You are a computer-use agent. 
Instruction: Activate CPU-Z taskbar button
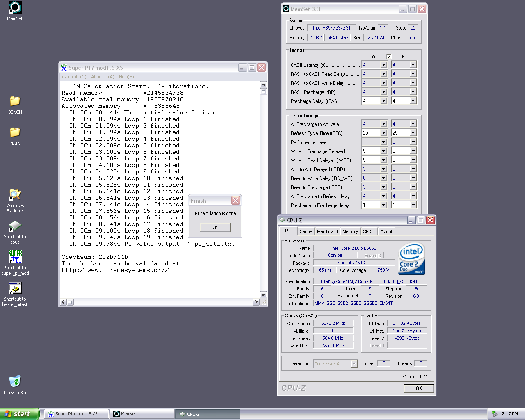[x=208, y=414]
